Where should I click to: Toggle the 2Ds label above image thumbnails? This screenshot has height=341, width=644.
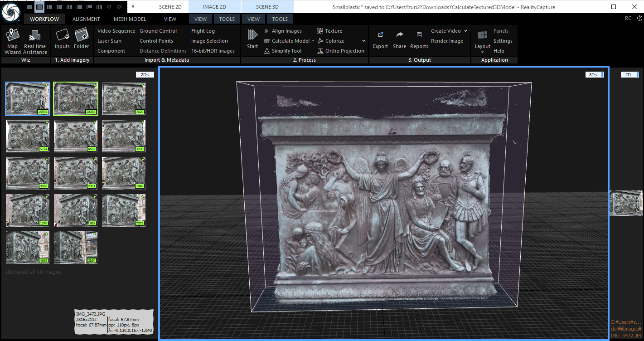(145, 74)
